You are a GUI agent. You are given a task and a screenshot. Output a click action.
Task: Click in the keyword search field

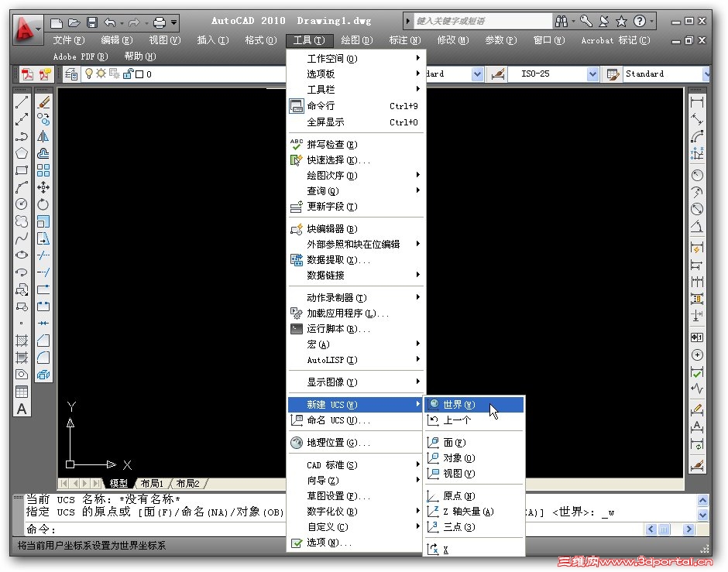tap(482, 22)
